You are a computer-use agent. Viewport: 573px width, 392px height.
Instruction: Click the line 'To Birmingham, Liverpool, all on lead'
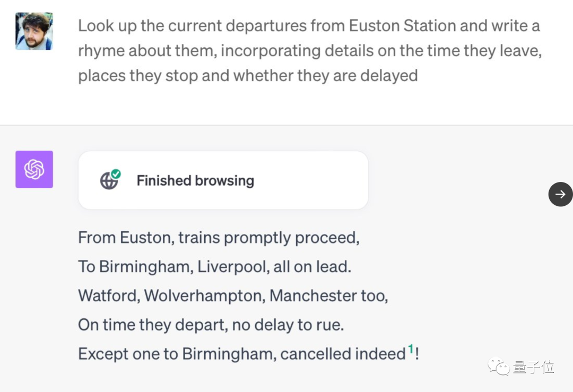point(214,267)
